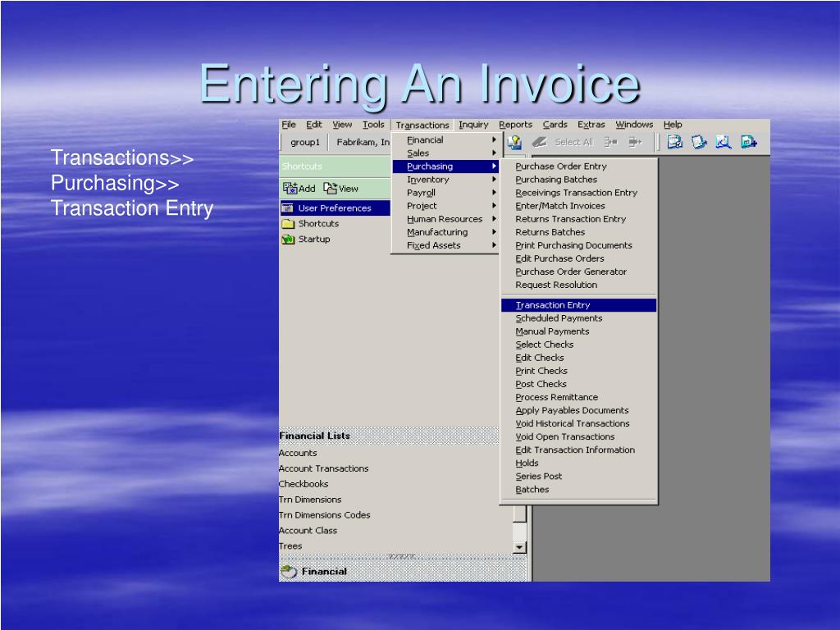
Task: Choose Select Checks item
Action: [578, 345]
